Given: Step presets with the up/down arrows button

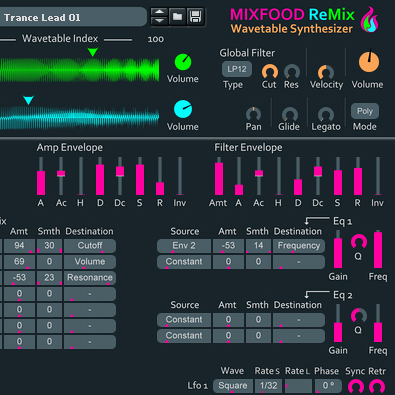Looking at the screenshot, I should tap(159, 16).
